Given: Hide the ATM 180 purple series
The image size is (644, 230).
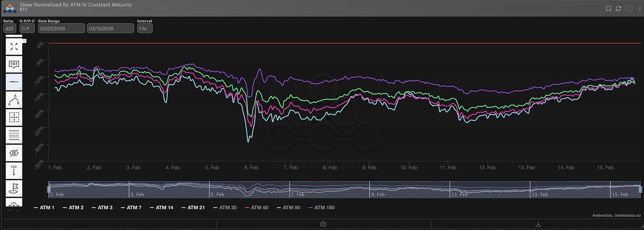Looking at the screenshot, I should point(321,207).
